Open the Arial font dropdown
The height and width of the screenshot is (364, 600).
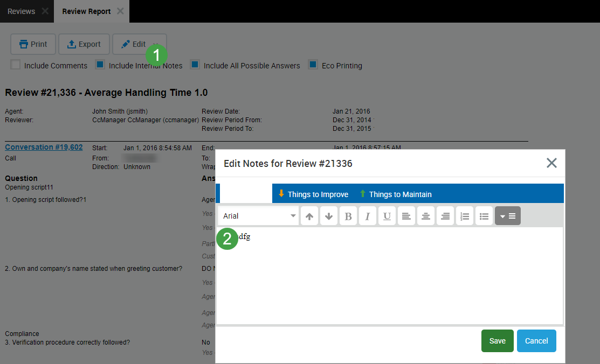[259, 216]
